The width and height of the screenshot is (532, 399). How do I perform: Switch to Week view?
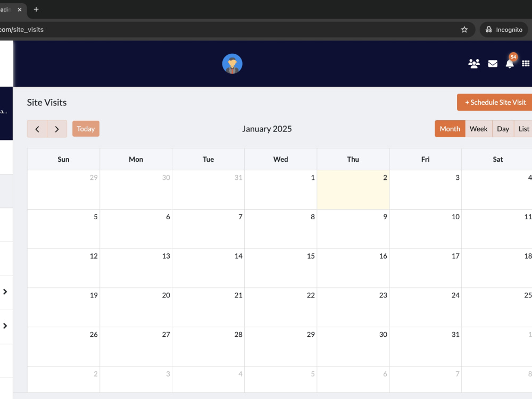(478, 129)
